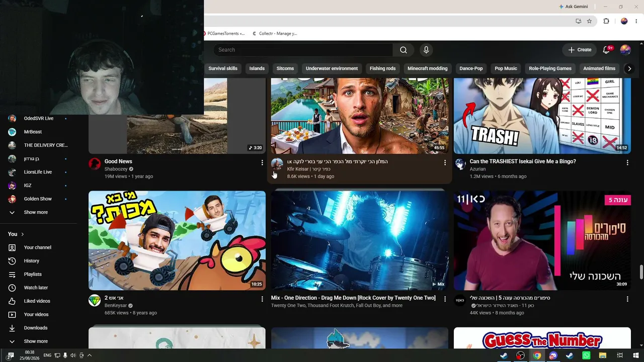The height and width of the screenshot is (362, 644).
Task: Click the Ask Gemini button
Action: [573, 7]
